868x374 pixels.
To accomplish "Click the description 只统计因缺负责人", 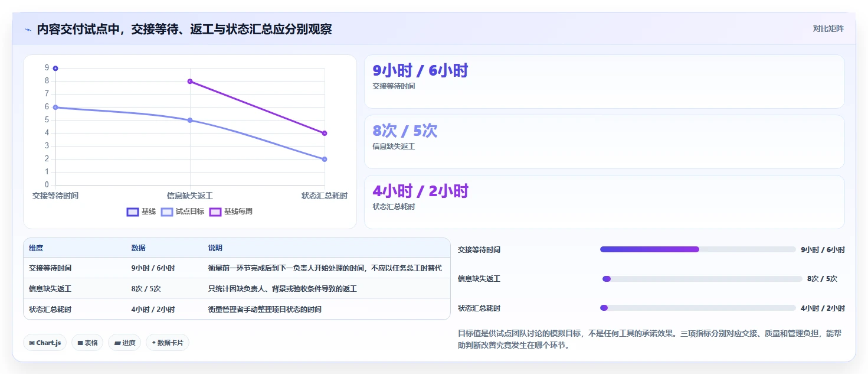I will point(282,289).
